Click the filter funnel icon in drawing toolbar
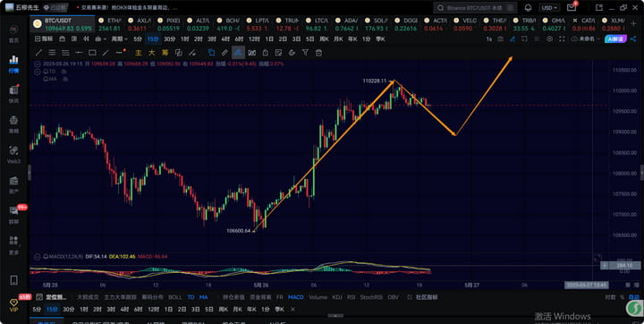The image size is (644, 324). pos(305,53)
